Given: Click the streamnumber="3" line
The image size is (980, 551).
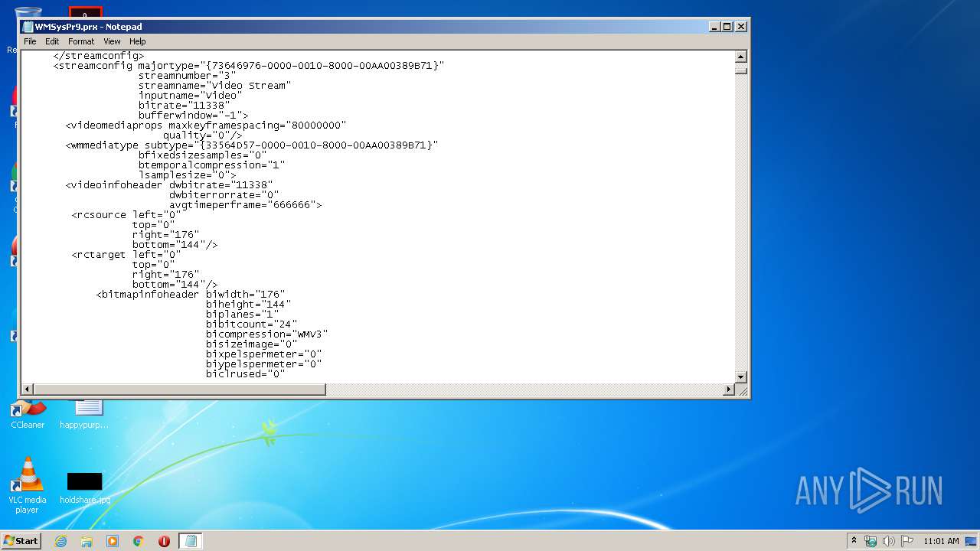Looking at the screenshot, I should pyautogui.click(x=187, y=76).
